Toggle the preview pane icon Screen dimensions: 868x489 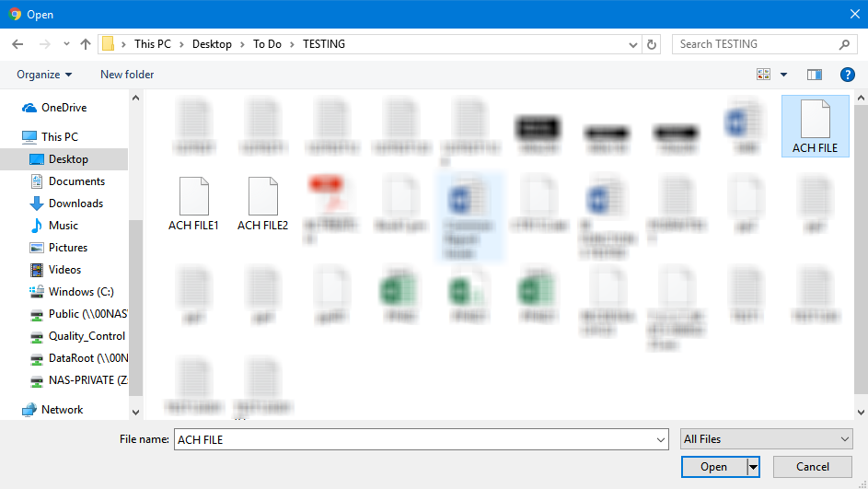(x=814, y=75)
